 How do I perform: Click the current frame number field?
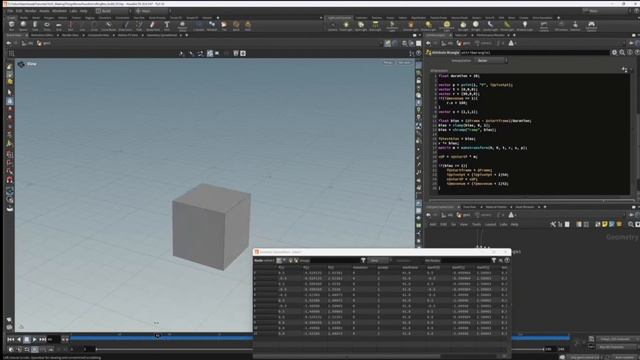(53, 340)
